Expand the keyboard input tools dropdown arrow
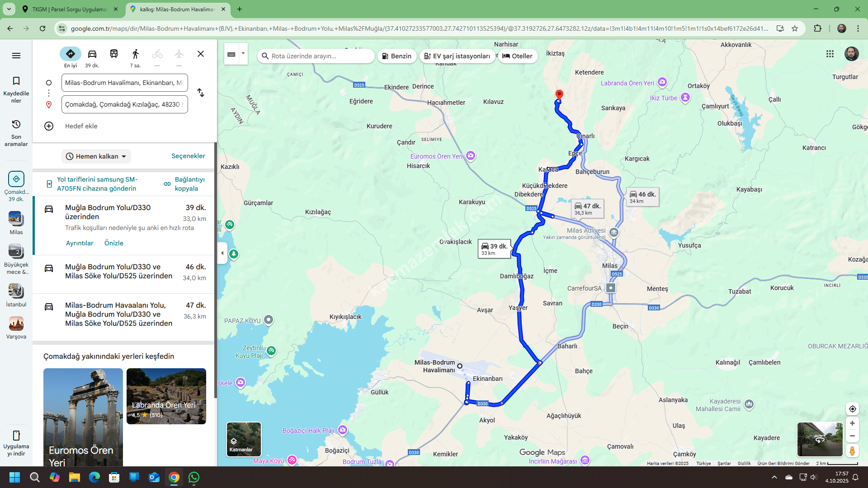 [243, 53]
